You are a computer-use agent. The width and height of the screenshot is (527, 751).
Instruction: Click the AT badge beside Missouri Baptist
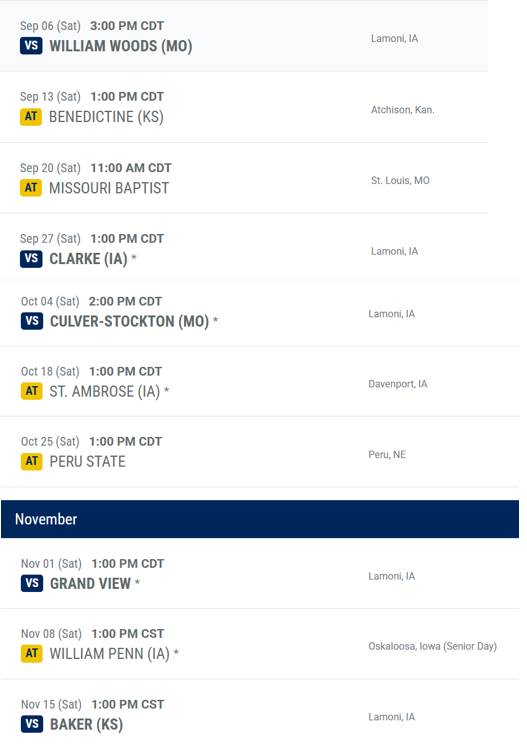coord(31,188)
